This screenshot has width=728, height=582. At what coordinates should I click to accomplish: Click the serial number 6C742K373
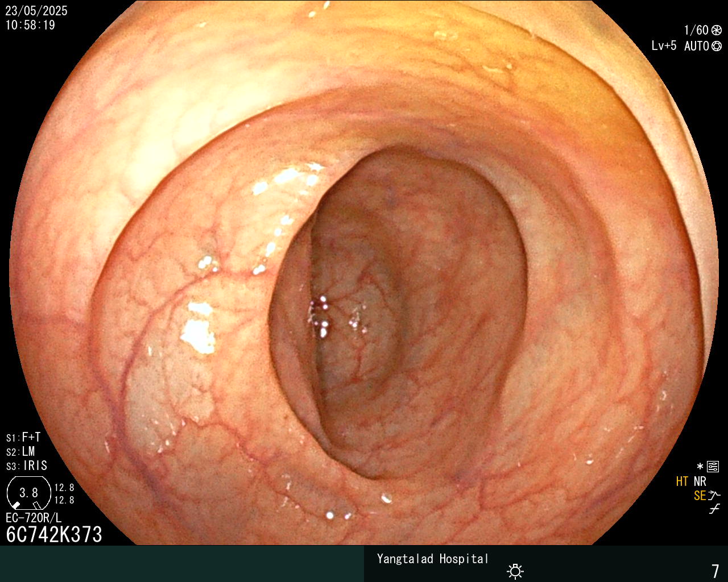[54, 534]
